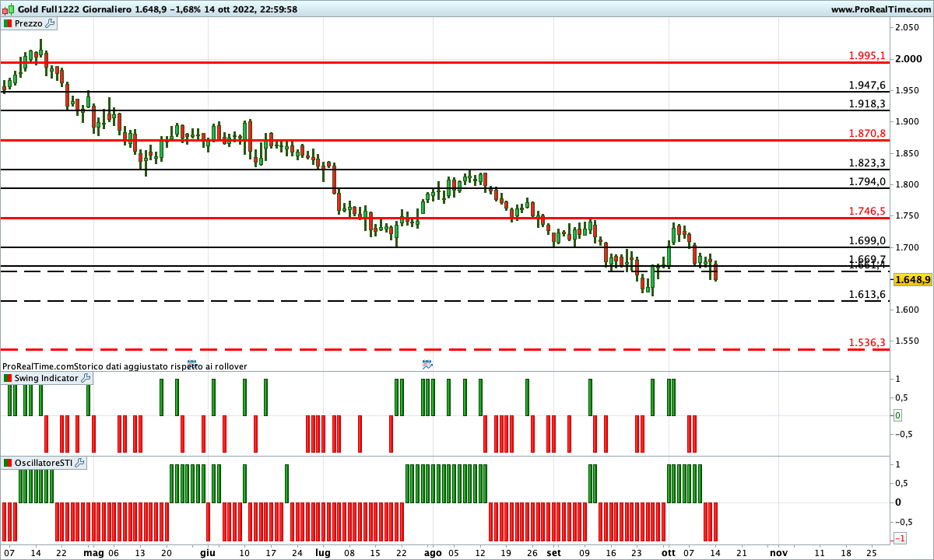Open the www.ProRealTime.com link
The height and width of the screenshot is (560, 934).
880,9
